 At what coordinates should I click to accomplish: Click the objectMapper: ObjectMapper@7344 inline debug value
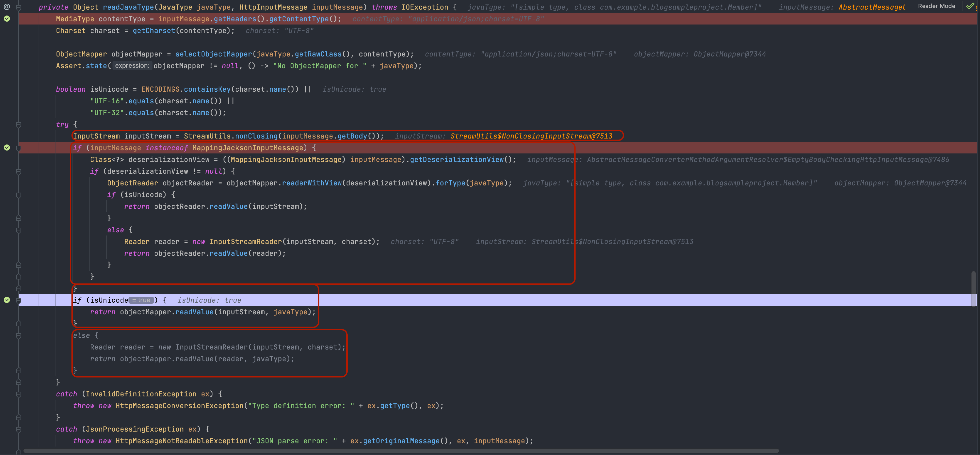click(x=700, y=54)
